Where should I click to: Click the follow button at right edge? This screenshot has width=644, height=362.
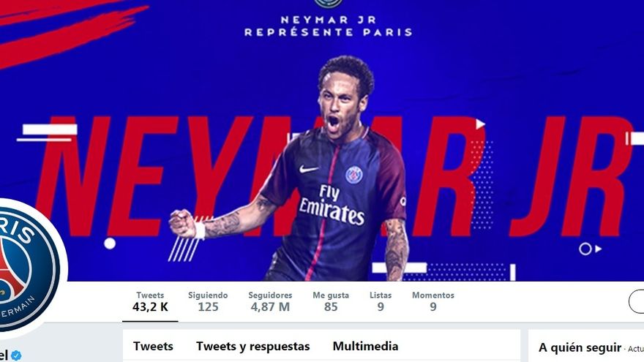tap(636, 301)
